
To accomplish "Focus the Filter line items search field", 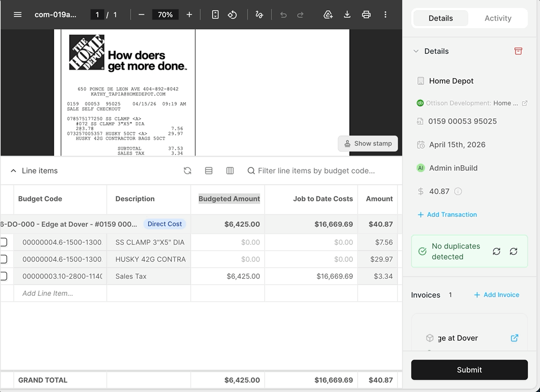I will click(316, 171).
